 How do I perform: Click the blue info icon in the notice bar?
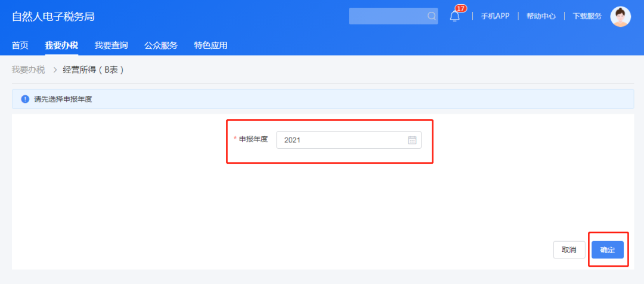(x=25, y=99)
